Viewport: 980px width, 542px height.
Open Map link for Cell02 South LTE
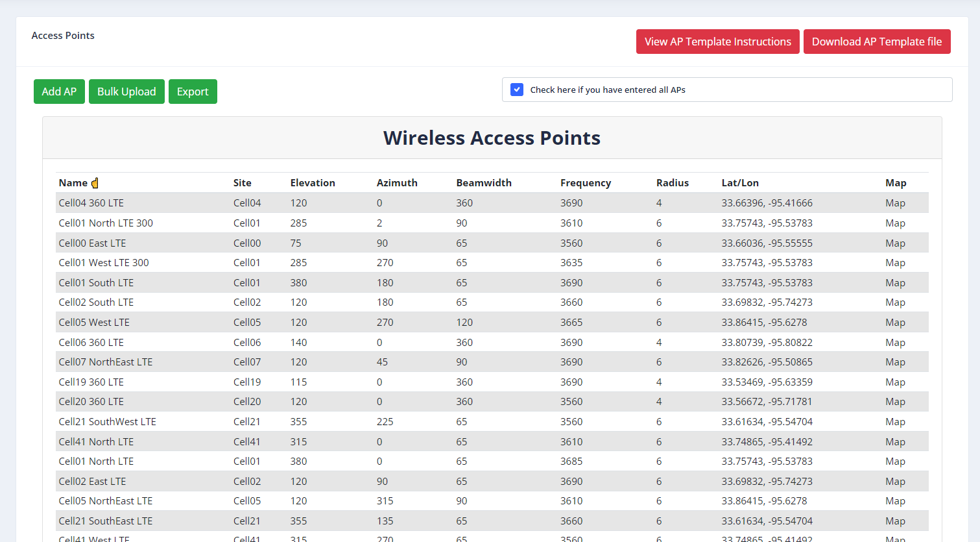pos(895,302)
